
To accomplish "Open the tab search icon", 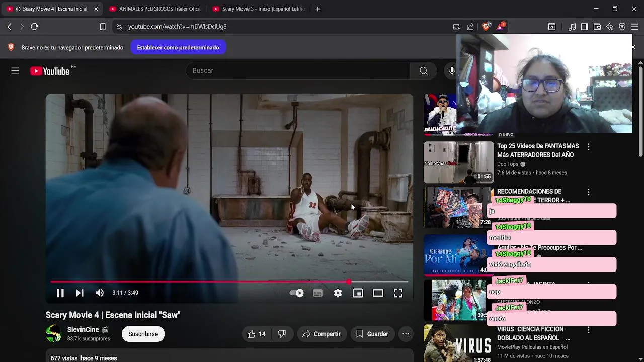I will click(552, 27).
